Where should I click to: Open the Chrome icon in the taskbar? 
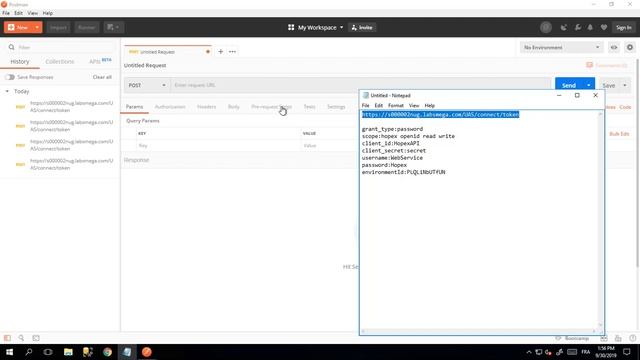click(107, 352)
